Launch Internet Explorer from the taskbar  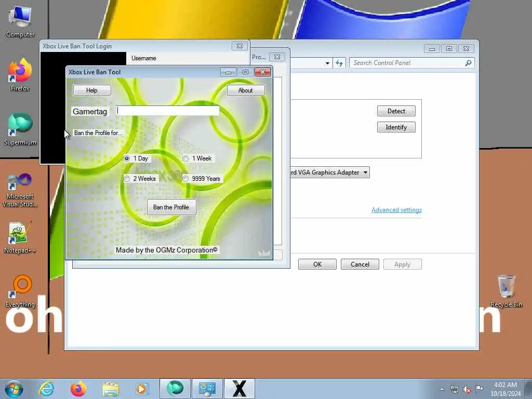pyautogui.click(x=46, y=389)
